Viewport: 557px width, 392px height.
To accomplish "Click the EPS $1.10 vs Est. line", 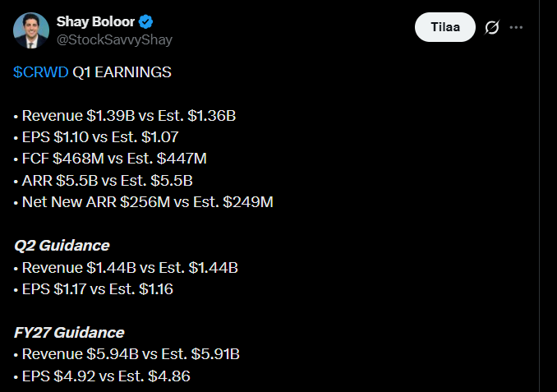I will point(96,137).
